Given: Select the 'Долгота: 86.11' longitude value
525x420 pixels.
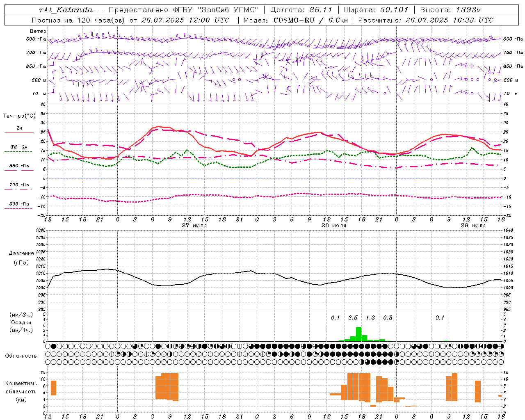Looking at the screenshot, I should [301, 10].
